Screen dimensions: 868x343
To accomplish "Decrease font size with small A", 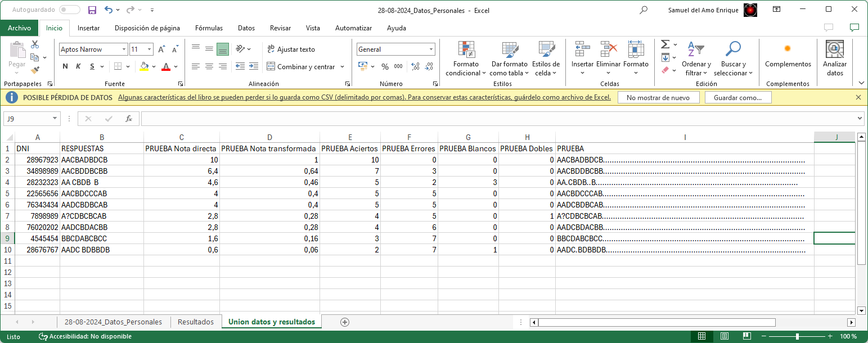I will tap(175, 49).
